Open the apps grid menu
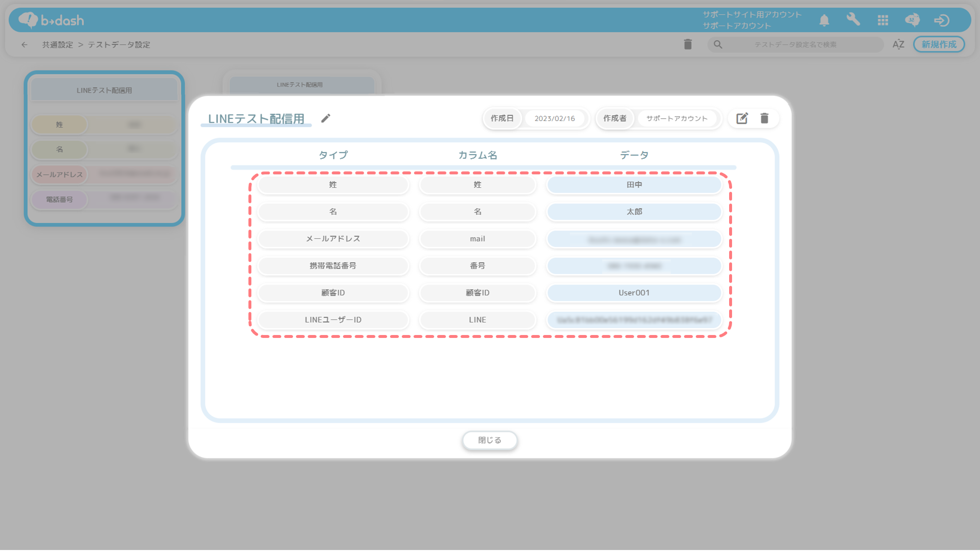 [x=883, y=20]
